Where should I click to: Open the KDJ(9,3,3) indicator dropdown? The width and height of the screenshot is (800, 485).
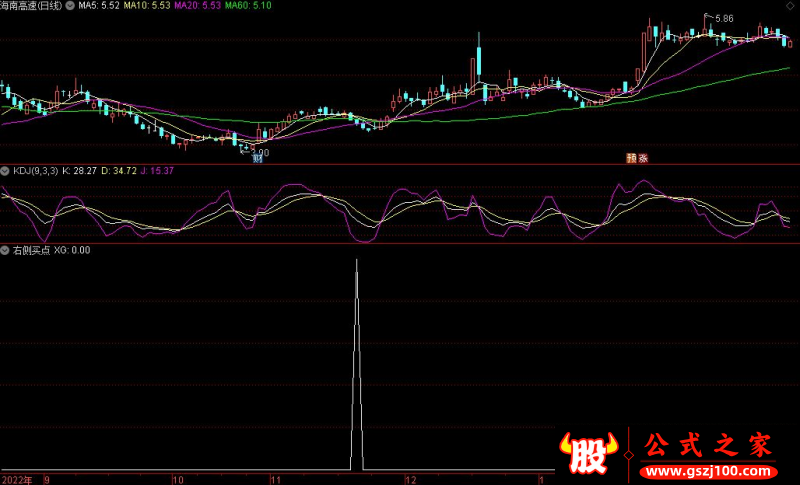pos(5,171)
